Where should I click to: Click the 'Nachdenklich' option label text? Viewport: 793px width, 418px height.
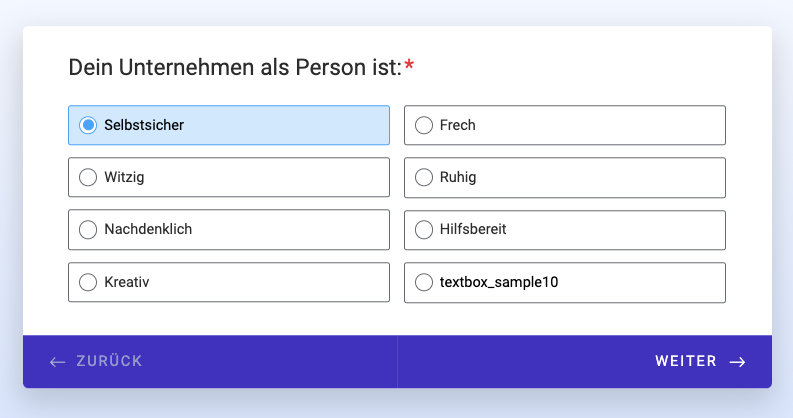[148, 229]
